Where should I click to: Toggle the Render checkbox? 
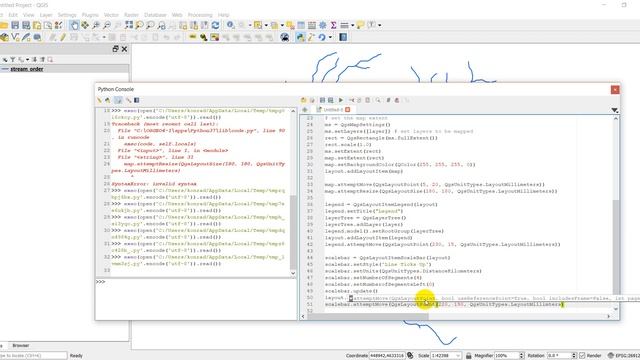tap(582, 356)
